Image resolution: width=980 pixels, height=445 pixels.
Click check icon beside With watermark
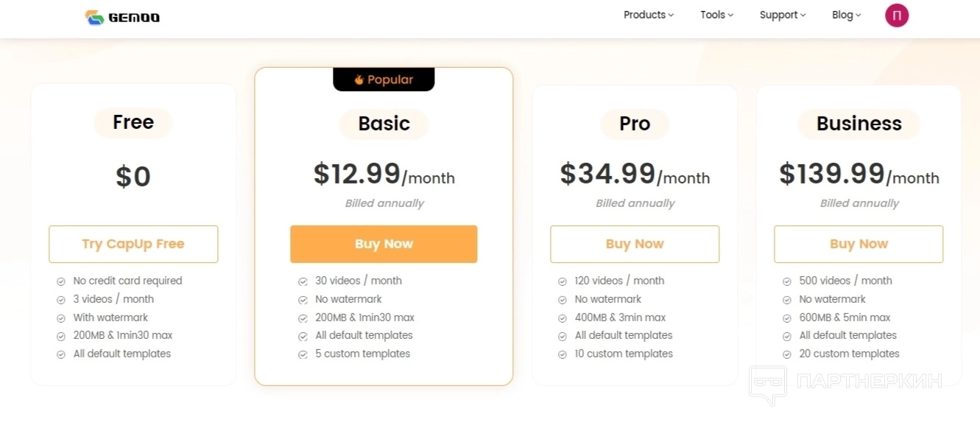pos(60,318)
